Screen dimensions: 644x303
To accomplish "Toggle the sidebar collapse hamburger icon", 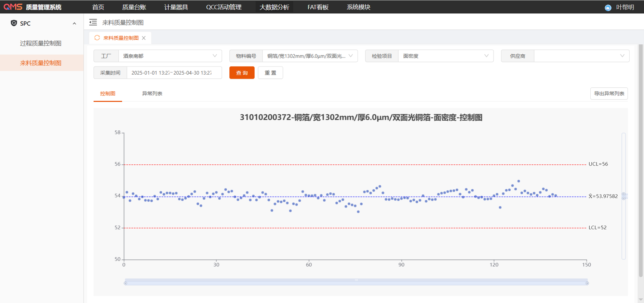I will (x=93, y=23).
